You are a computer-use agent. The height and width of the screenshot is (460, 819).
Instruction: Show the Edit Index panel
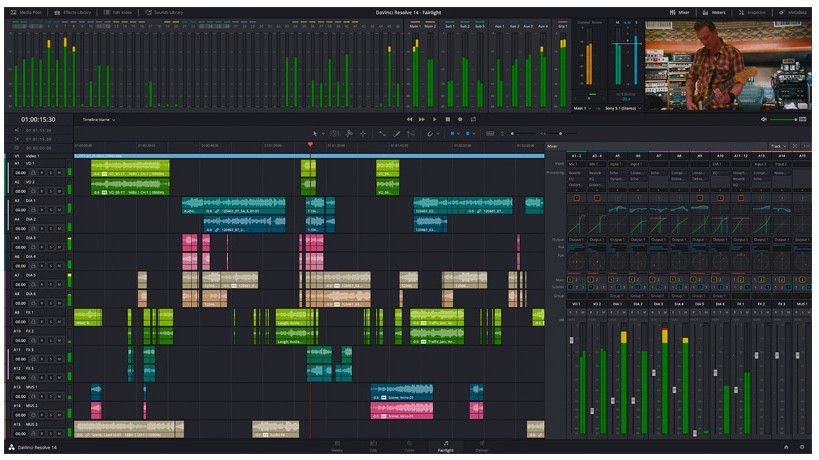click(x=118, y=12)
